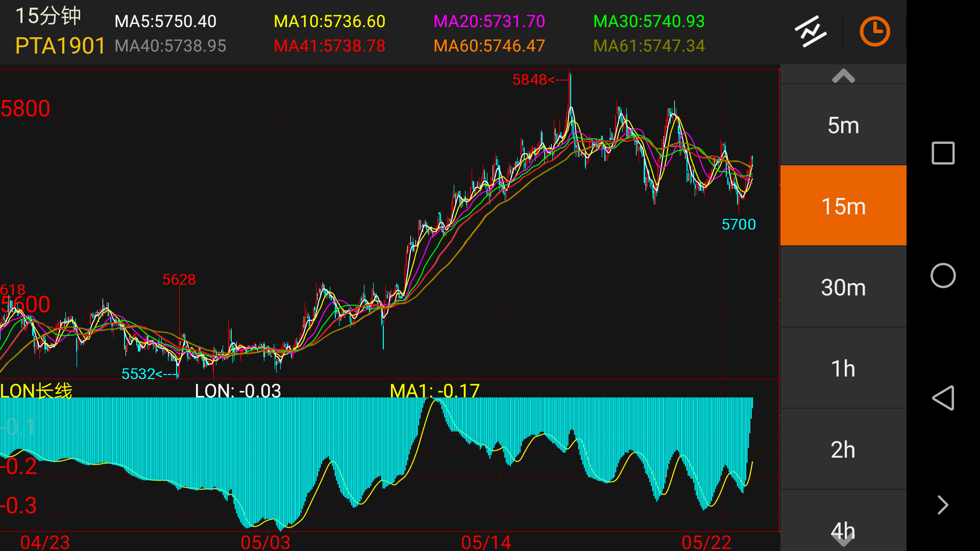Choose the 4h timeframe option

point(843,530)
